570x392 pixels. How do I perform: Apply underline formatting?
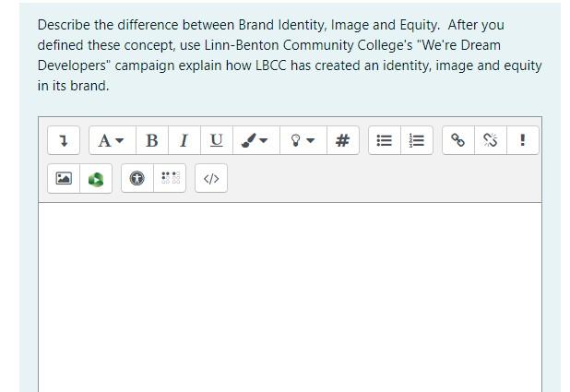pos(217,140)
